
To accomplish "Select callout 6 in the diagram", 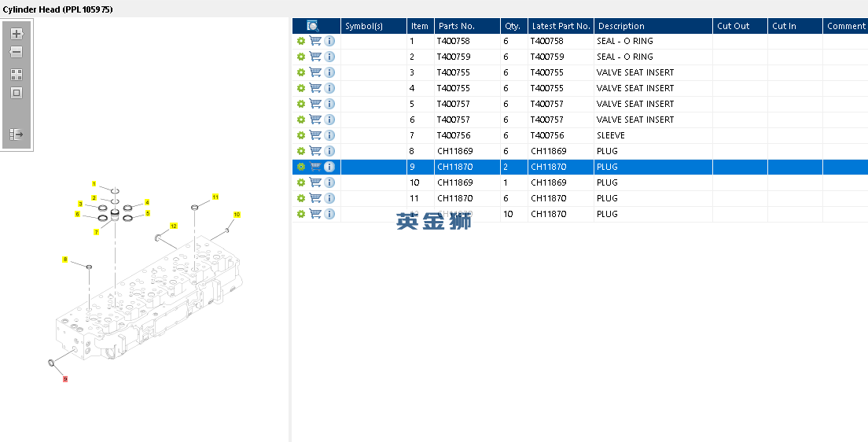I will click(x=78, y=215).
